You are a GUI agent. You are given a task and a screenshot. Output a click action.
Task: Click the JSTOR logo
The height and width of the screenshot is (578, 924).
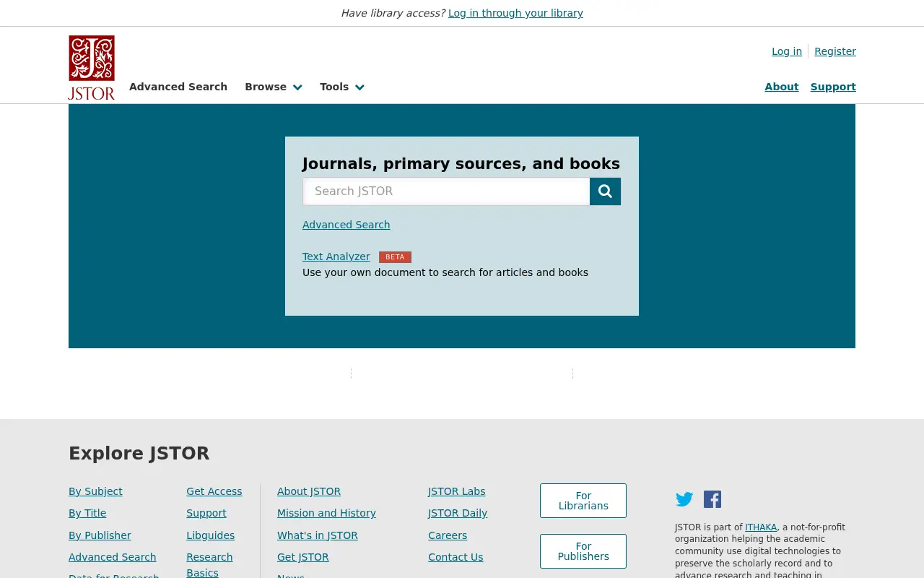click(92, 67)
